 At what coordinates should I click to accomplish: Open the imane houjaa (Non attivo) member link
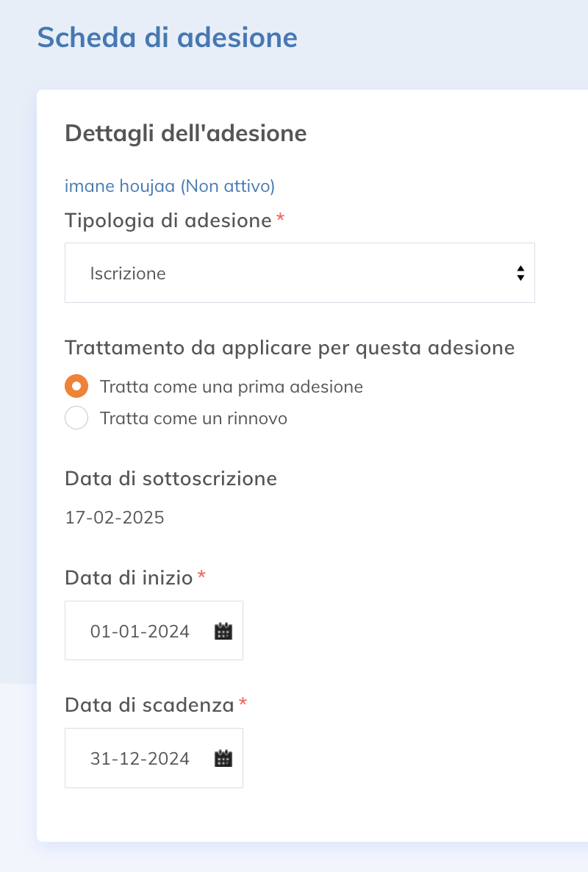point(170,186)
